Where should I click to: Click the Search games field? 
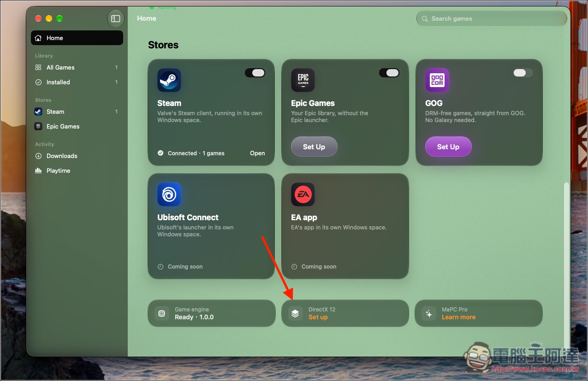click(x=492, y=19)
